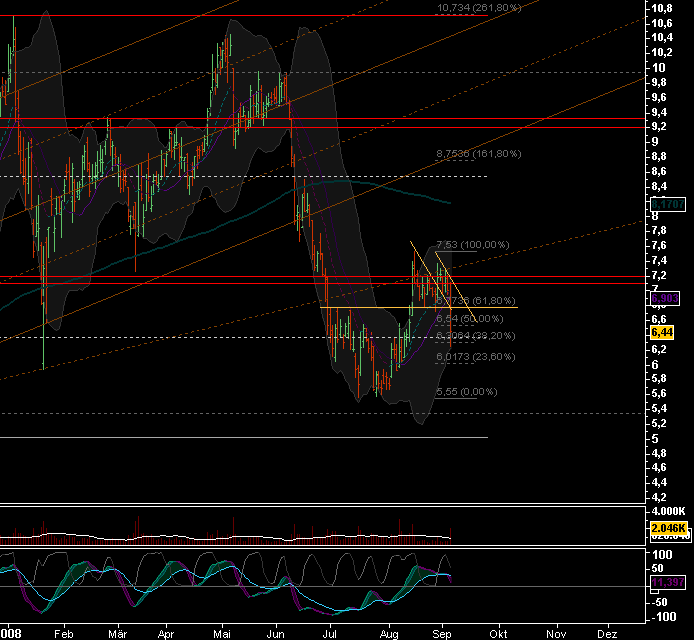Select the yellow 6,44 last price tag

tap(662, 332)
